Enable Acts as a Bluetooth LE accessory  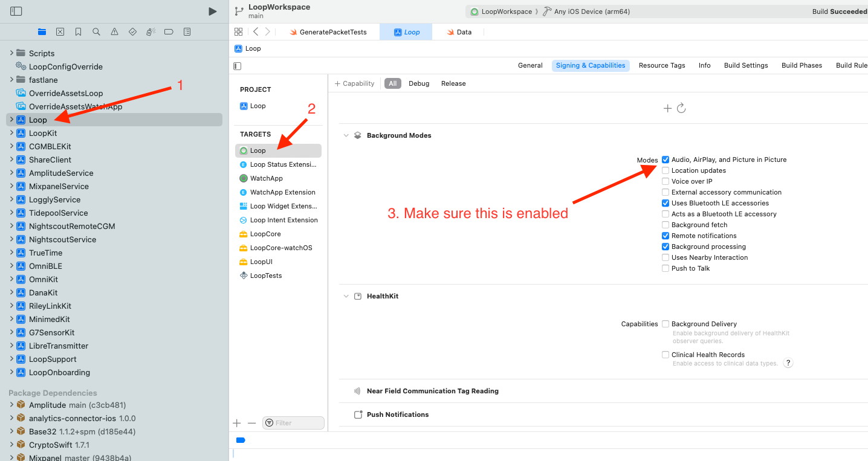[x=666, y=214]
